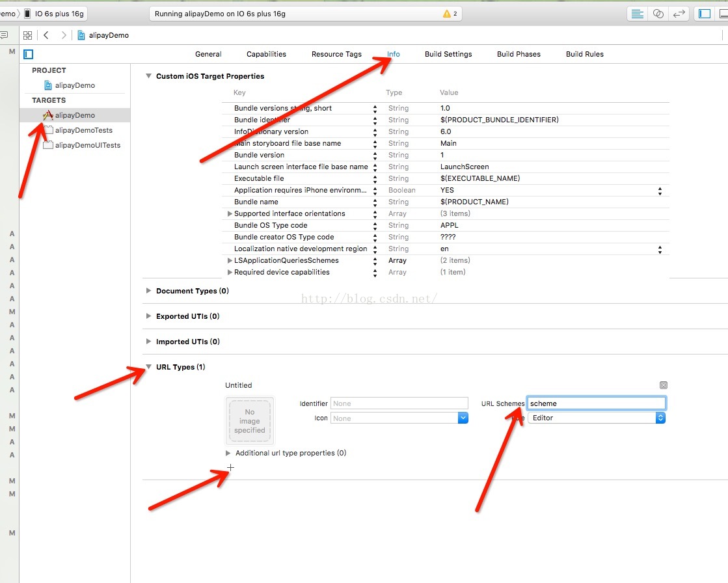
Task: Show the version editor
Action: point(679,14)
